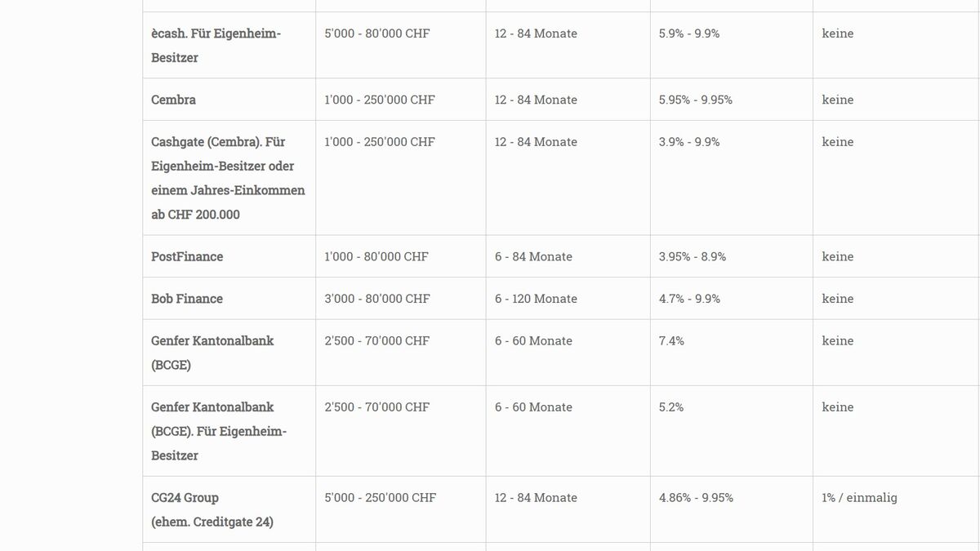Screen dimensions: 980x551
Task: Open the CG24 Group entry
Action: tap(185, 498)
